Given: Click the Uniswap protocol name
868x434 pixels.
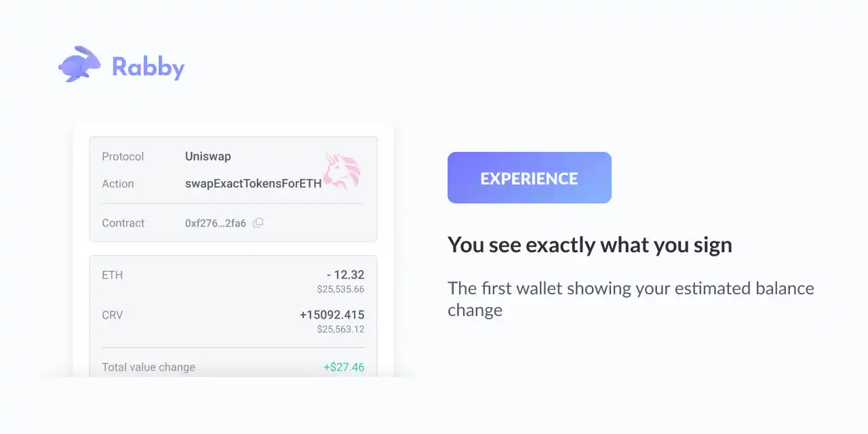Looking at the screenshot, I should point(208,157).
